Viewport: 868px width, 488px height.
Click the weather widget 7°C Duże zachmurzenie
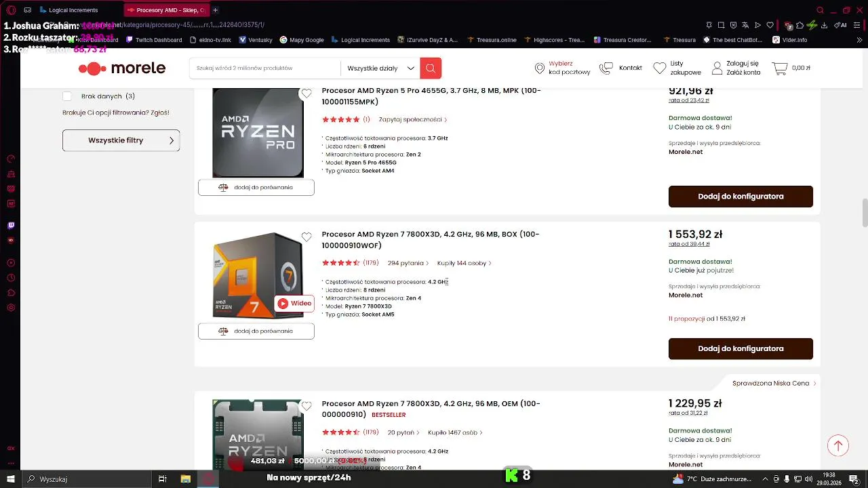711,479
